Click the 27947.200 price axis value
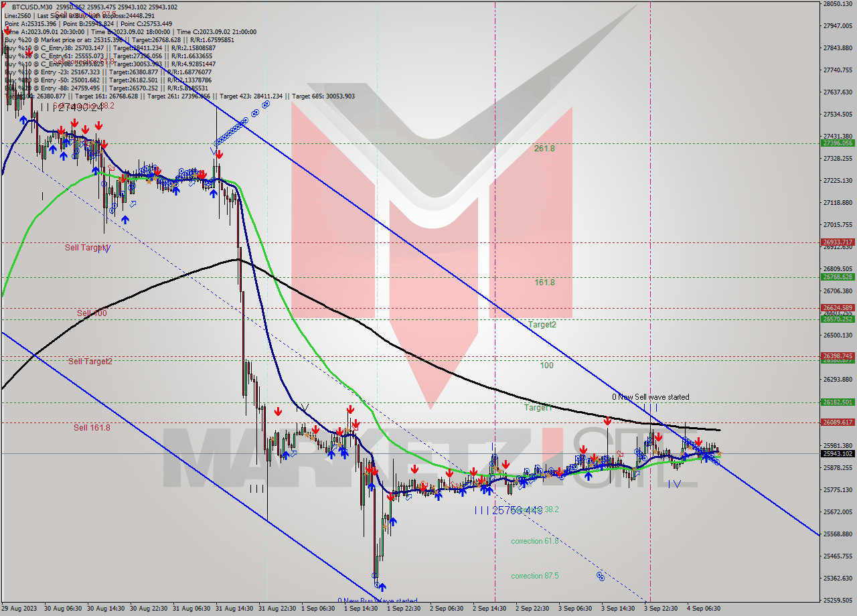 [x=837, y=26]
